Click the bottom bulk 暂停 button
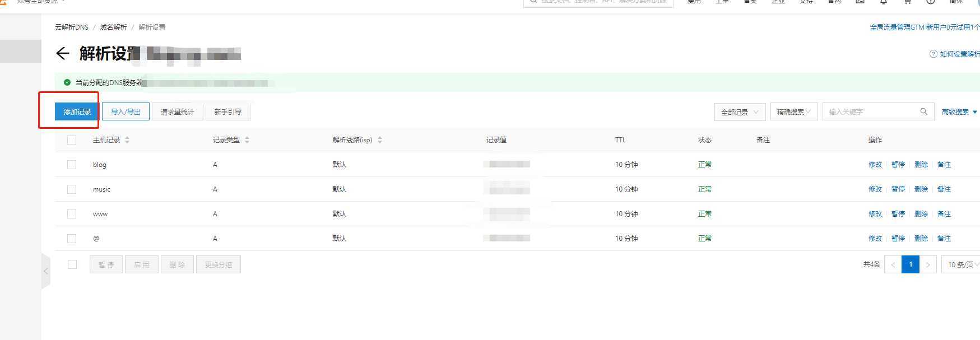 pos(106,264)
